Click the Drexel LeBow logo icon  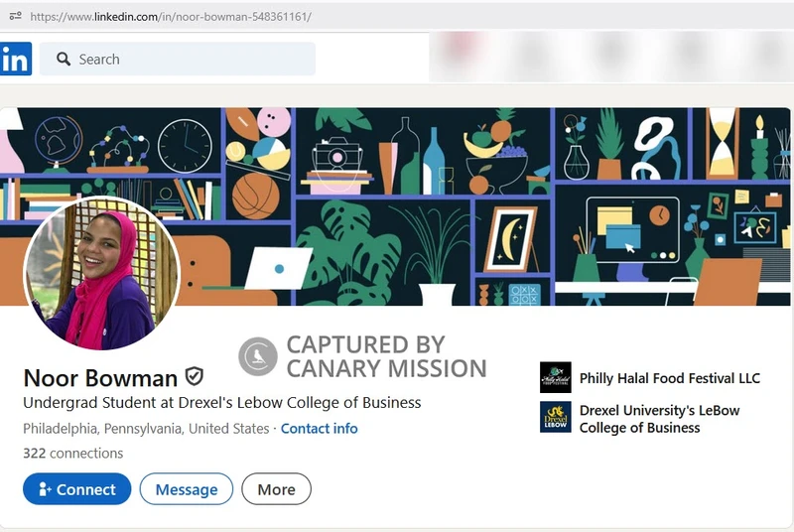[556, 418]
